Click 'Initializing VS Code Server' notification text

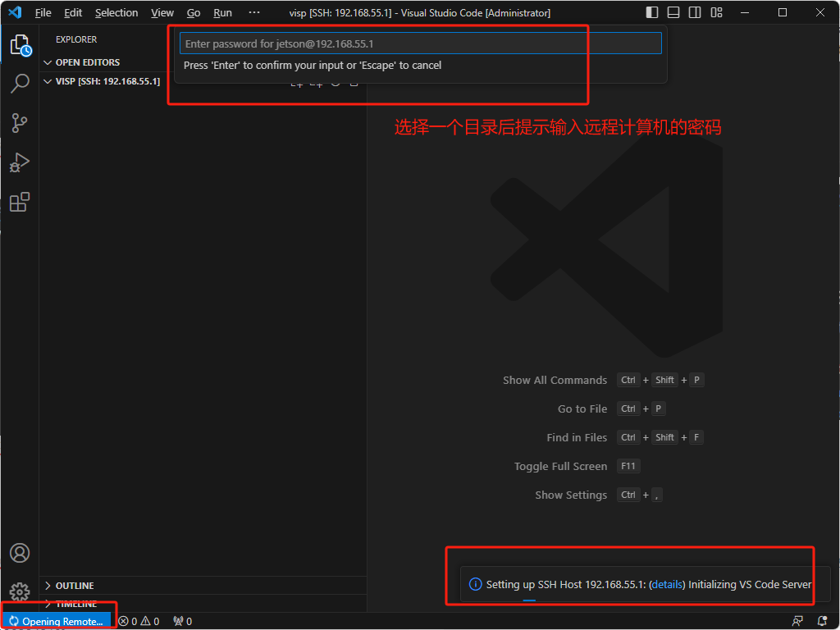(750, 584)
